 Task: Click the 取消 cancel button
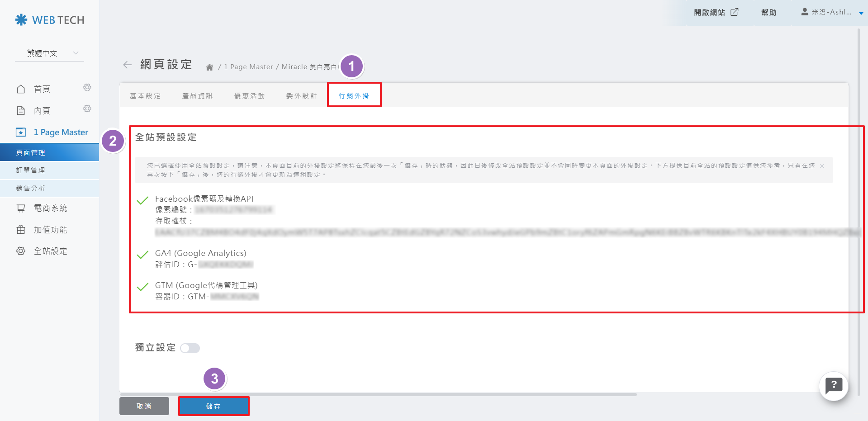(x=144, y=406)
